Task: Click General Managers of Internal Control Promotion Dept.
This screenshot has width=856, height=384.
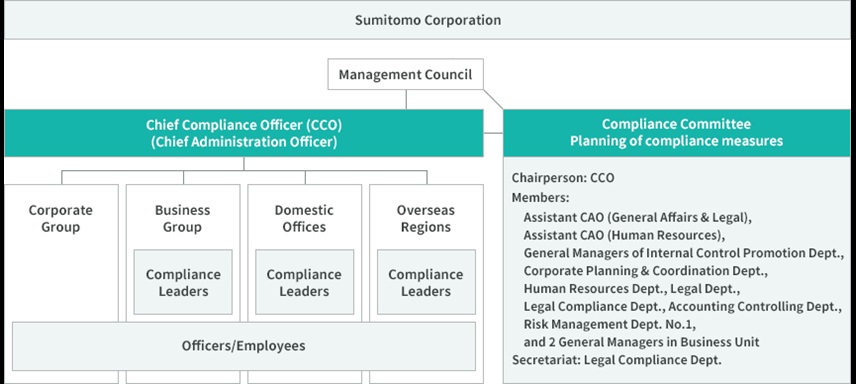Action: click(684, 253)
